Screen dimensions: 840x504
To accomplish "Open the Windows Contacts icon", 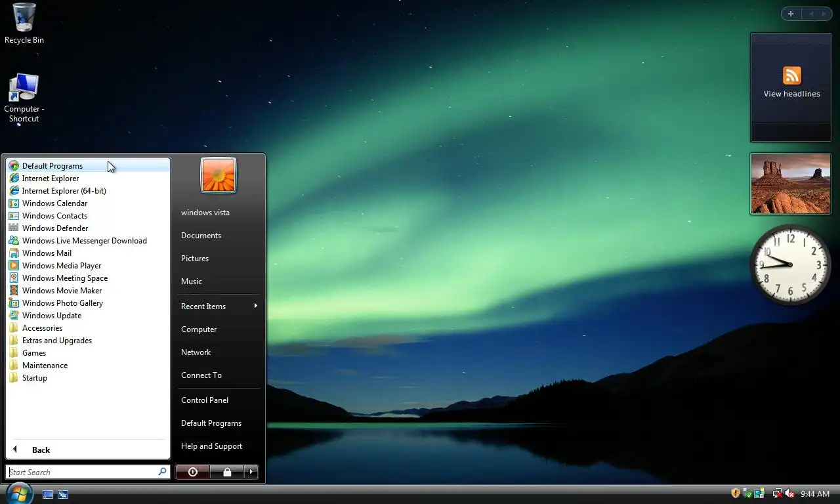I will [x=14, y=216].
